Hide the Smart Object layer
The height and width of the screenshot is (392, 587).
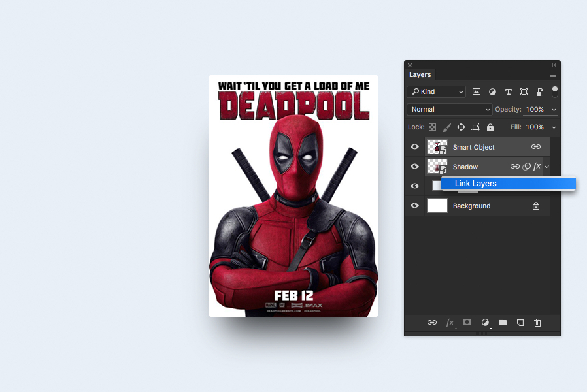point(414,147)
